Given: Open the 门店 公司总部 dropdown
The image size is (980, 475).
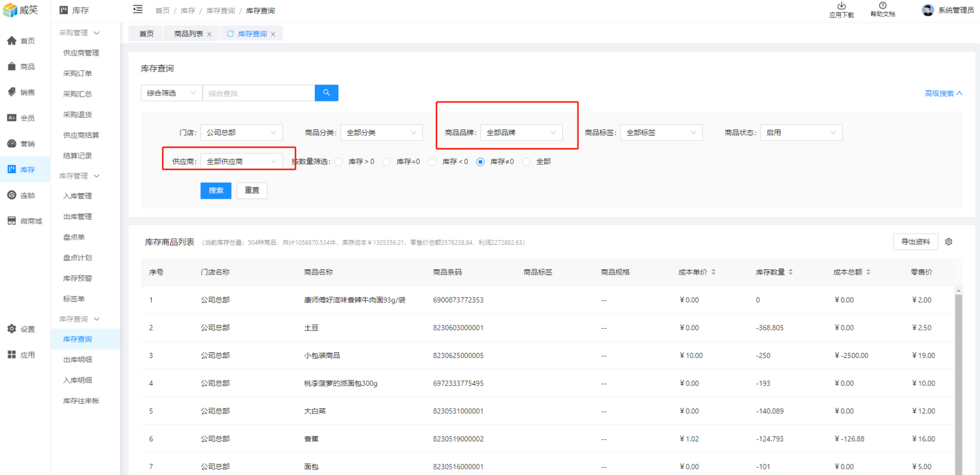Looking at the screenshot, I should [x=241, y=133].
